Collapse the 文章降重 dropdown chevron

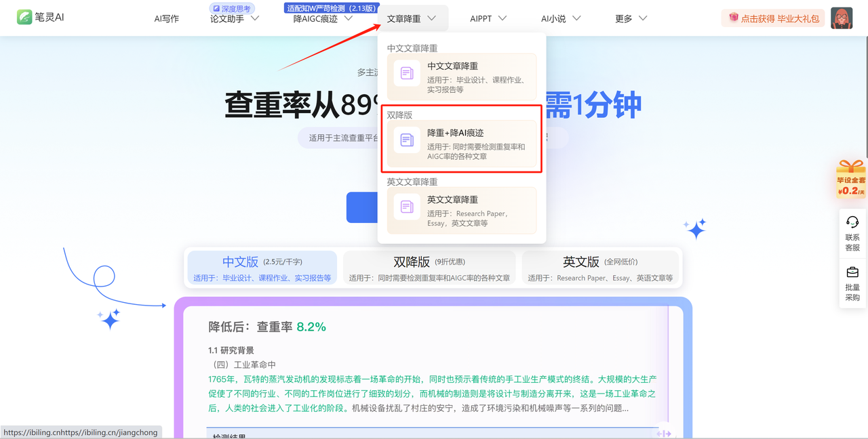(431, 18)
